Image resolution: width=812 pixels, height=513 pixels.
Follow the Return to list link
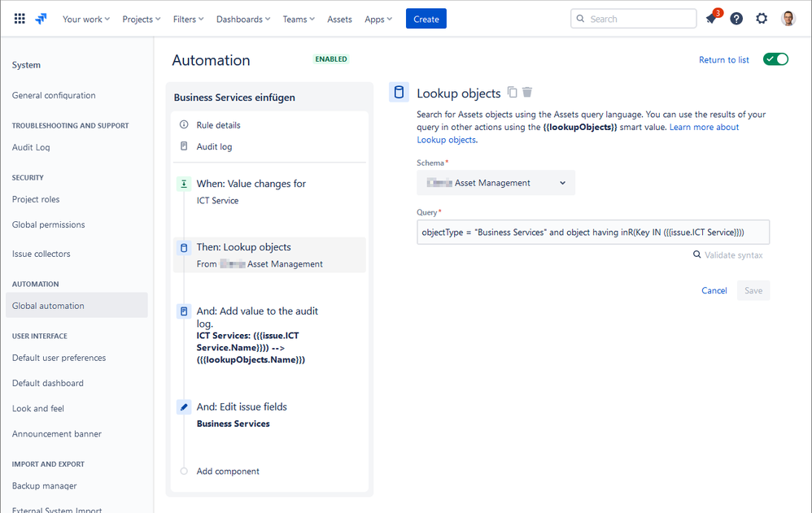724,59
